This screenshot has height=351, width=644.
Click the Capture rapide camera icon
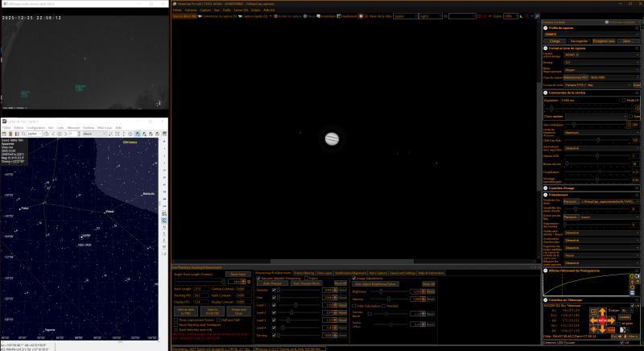point(241,16)
